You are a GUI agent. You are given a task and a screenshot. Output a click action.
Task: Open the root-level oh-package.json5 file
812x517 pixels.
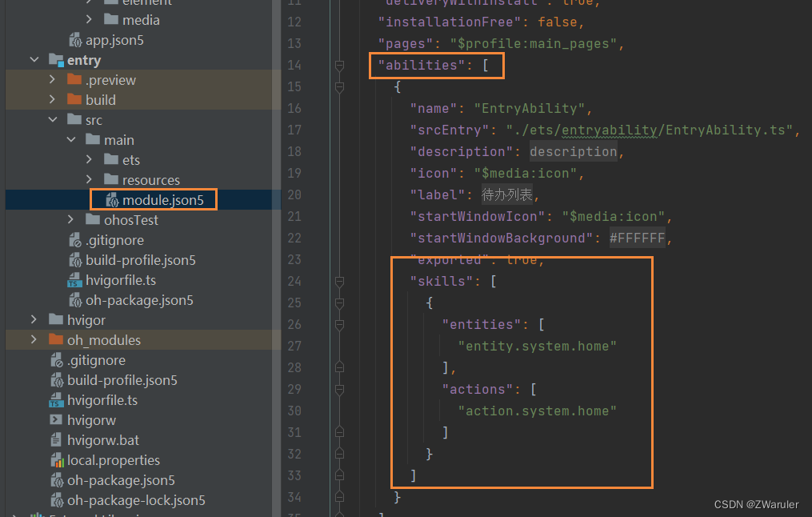[x=121, y=480]
